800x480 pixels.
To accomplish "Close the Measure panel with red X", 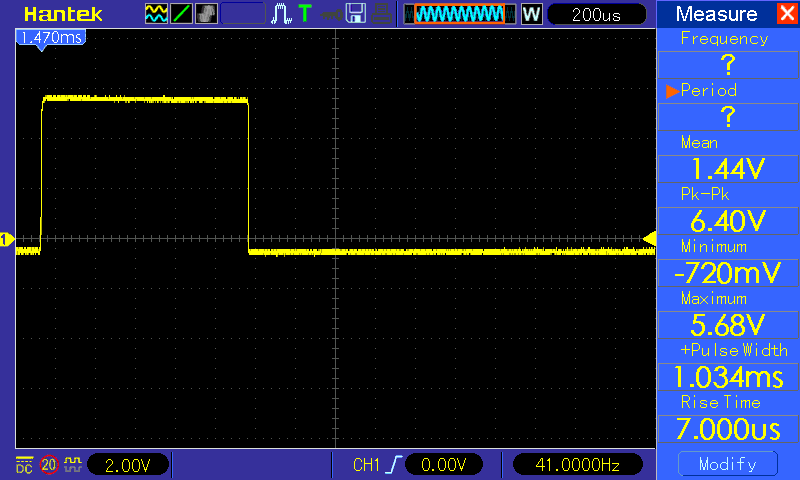I will point(786,14).
